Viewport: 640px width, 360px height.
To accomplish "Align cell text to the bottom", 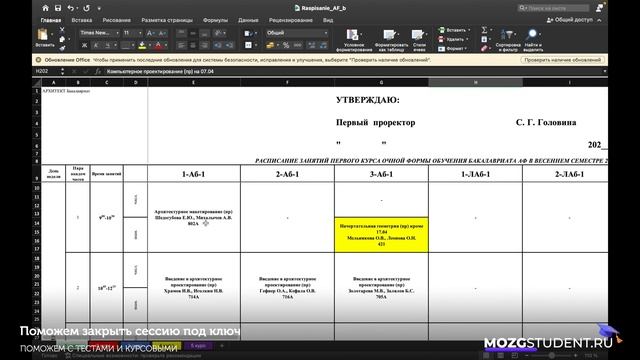I will coord(204,33).
